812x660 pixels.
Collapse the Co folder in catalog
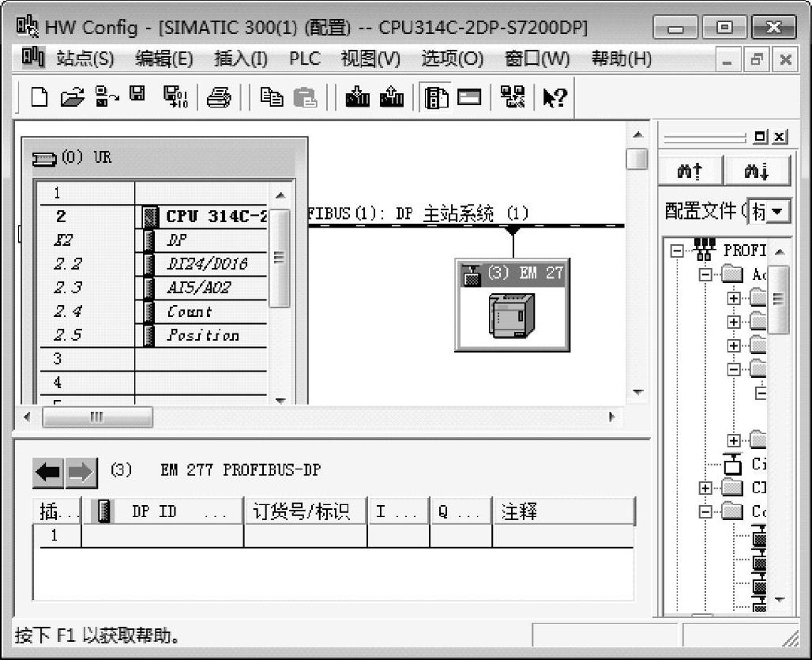pos(705,511)
